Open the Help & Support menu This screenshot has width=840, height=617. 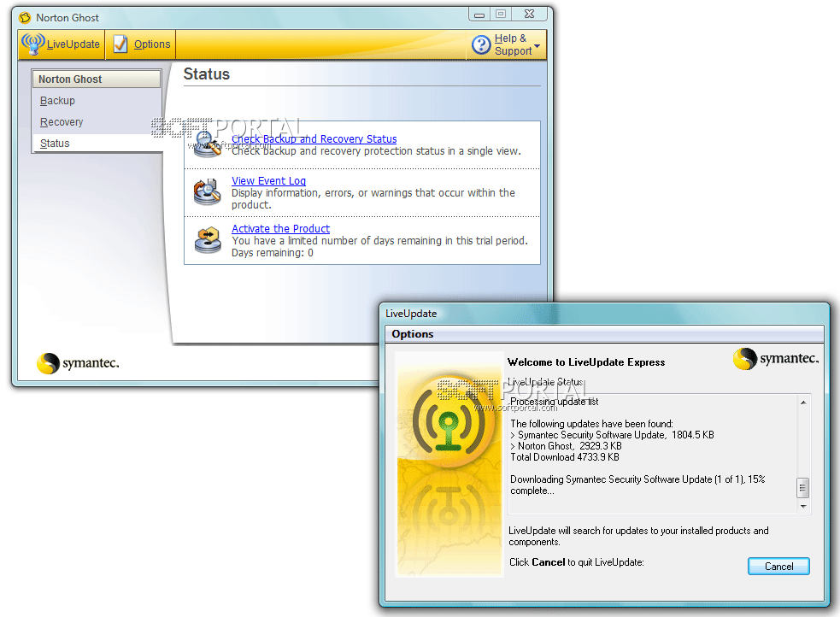coord(506,44)
